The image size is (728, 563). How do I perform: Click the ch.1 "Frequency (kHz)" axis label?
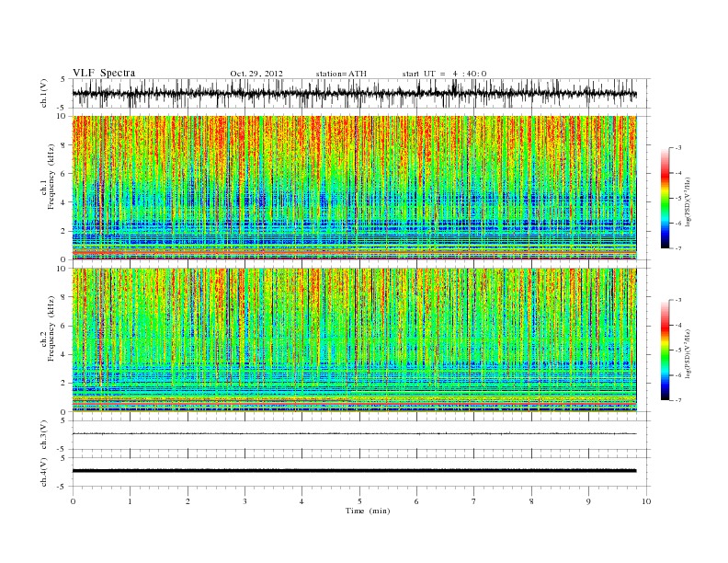click(51, 177)
